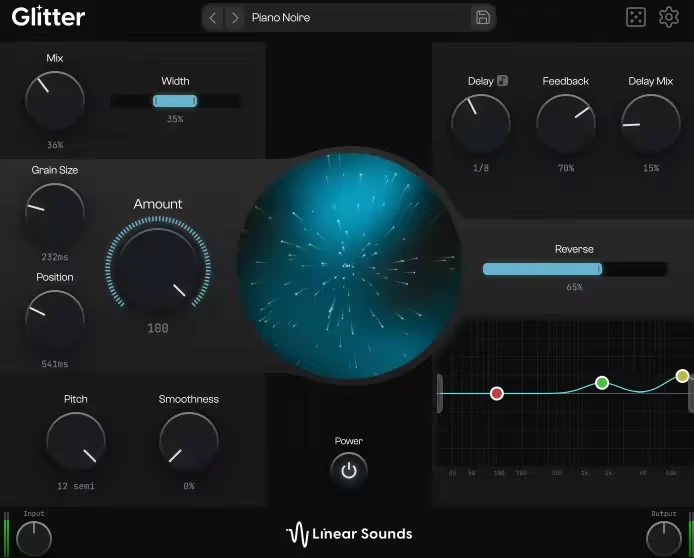Click the large Amount knob
The image size is (694, 558).
[x=158, y=267]
